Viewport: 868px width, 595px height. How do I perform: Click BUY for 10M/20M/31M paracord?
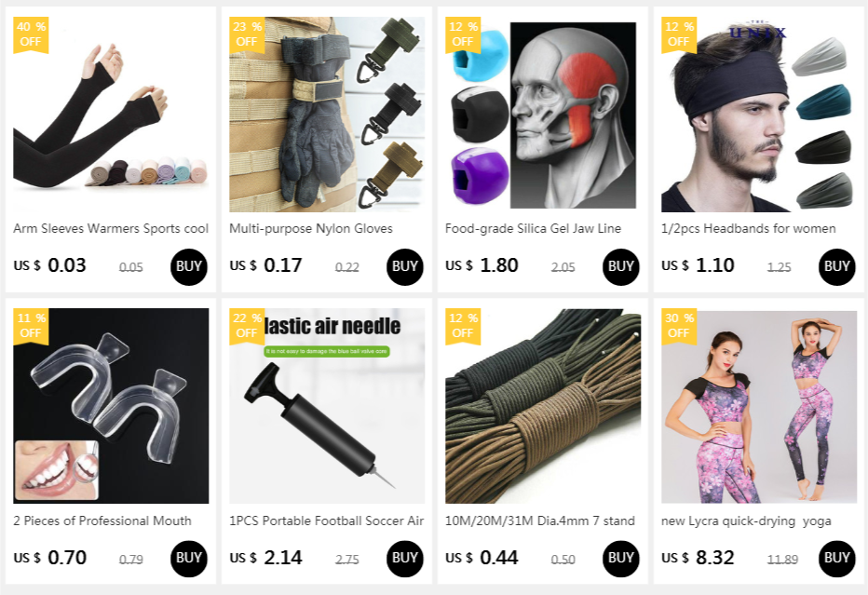(620, 559)
